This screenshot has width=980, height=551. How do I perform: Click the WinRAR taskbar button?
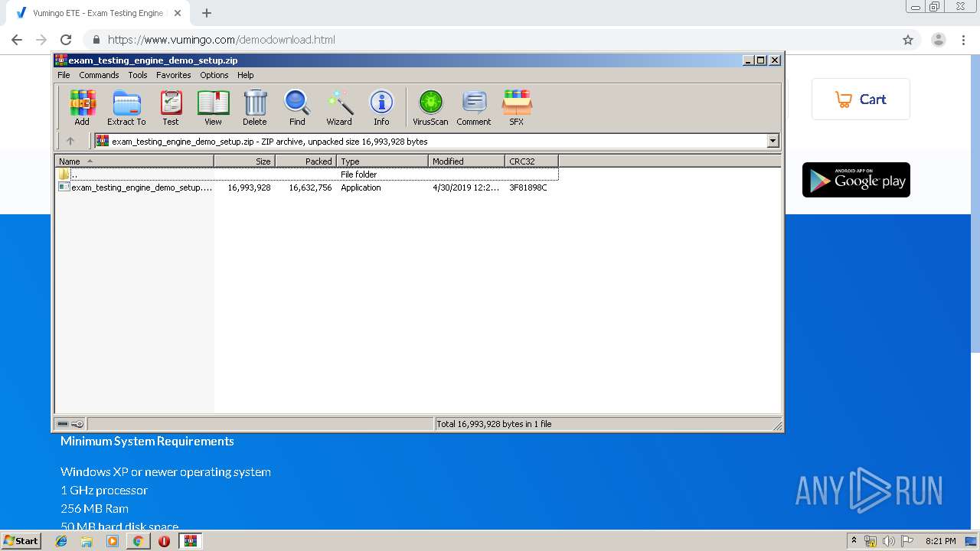[191, 541]
